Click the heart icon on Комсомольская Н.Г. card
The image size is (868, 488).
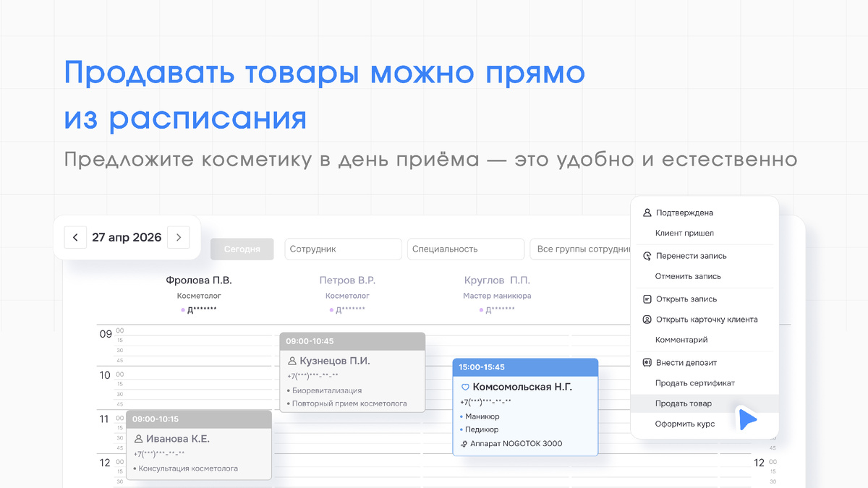[x=466, y=388]
